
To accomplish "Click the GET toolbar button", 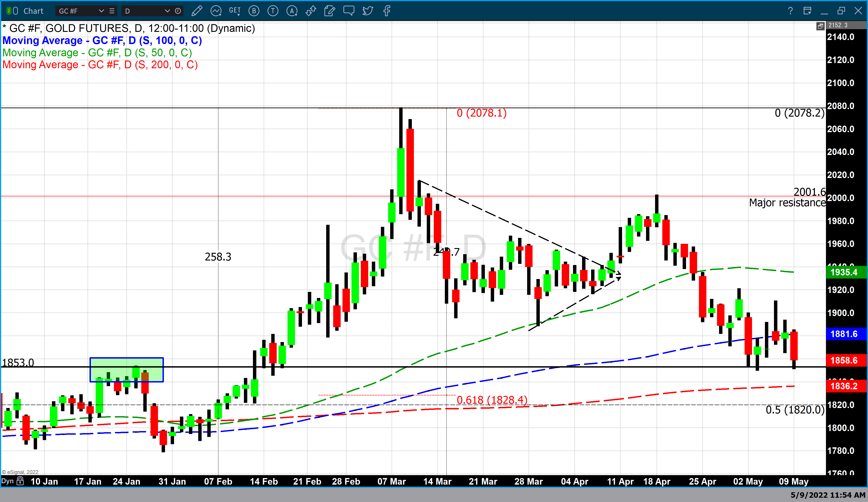I will tap(235, 11).
